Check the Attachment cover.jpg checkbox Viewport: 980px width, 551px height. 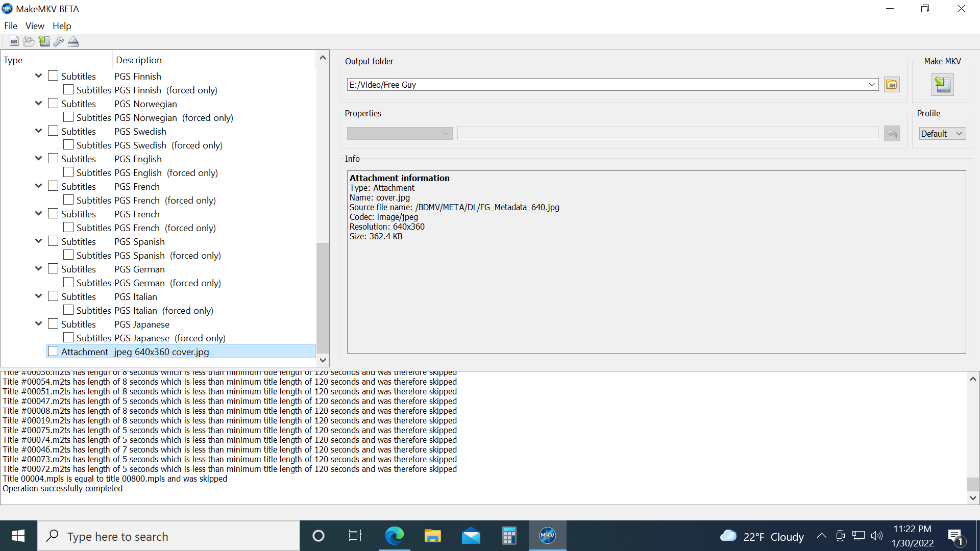[53, 351]
